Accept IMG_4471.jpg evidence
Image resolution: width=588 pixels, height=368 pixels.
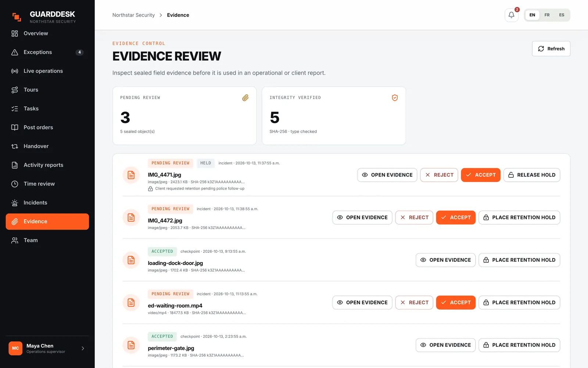click(x=481, y=175)
